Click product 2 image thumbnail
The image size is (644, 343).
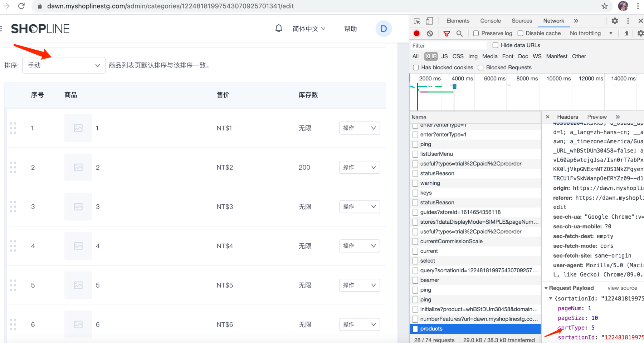tap(78, 167)
